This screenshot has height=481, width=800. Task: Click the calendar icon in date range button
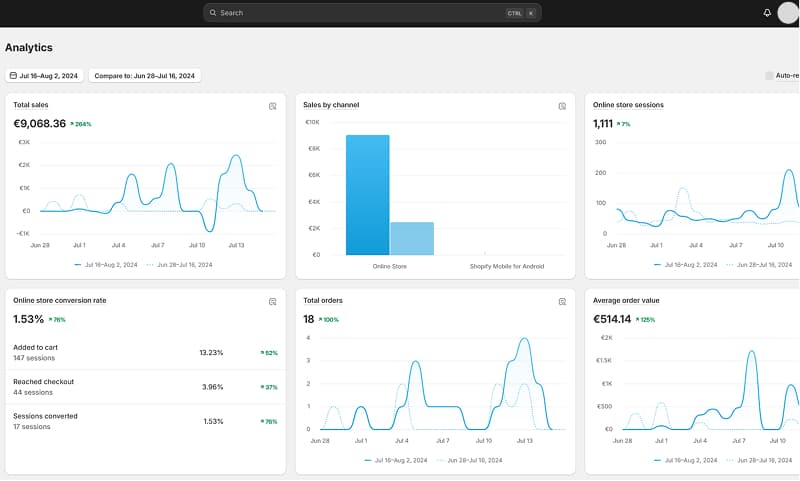tap(13, 76)
